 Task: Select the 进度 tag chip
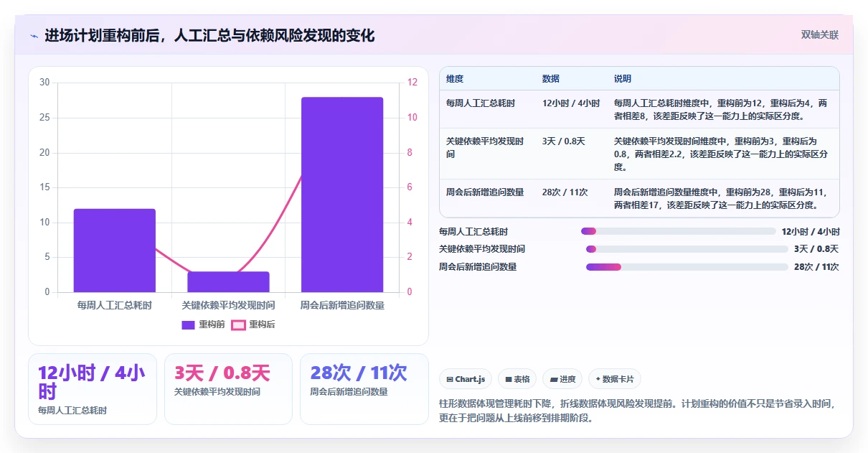click(562, 379)
